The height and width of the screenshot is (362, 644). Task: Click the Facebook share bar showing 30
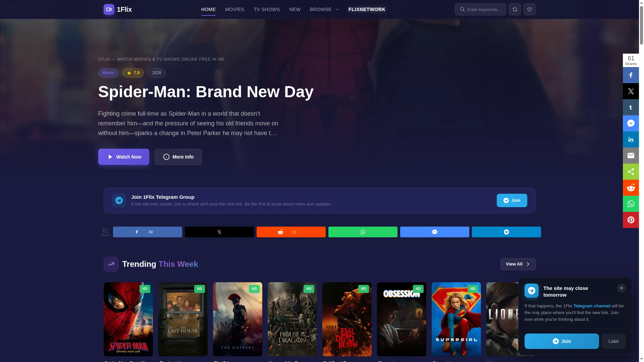point(148,232)
